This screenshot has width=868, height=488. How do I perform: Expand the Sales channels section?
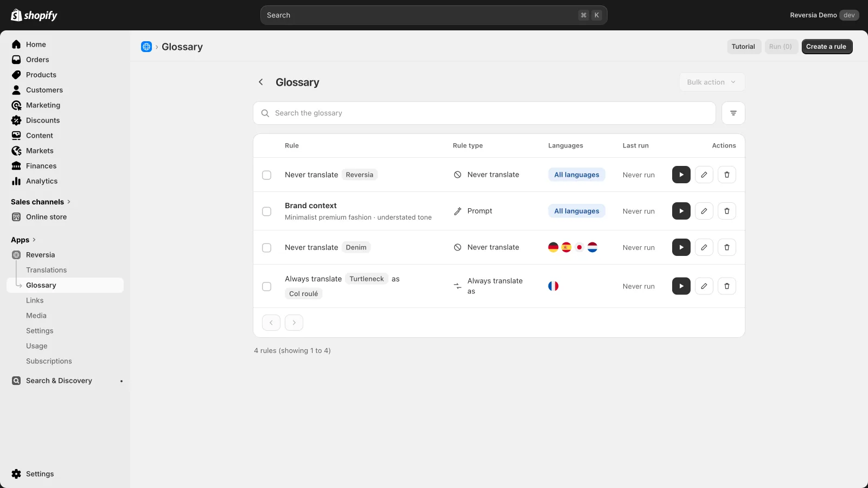tap(41, 202)
